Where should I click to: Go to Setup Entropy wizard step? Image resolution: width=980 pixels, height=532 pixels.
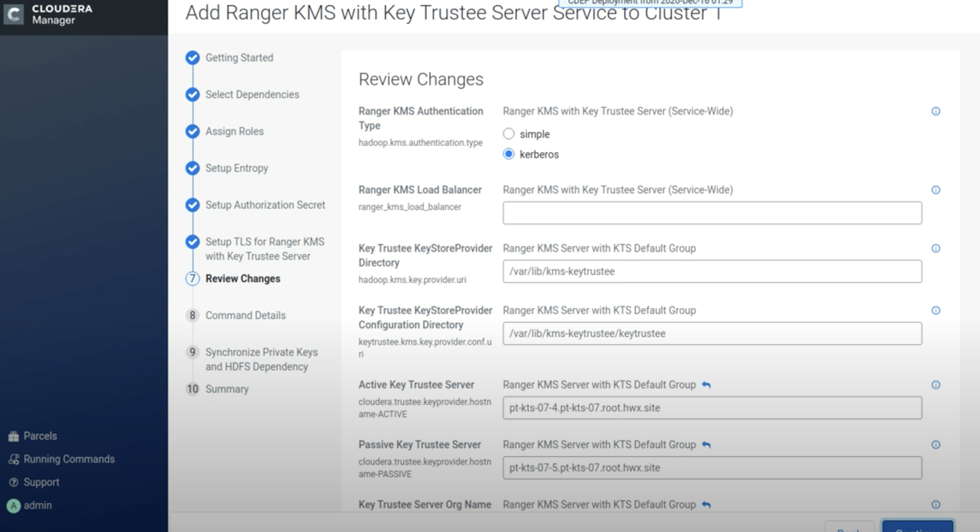point(237,168)
